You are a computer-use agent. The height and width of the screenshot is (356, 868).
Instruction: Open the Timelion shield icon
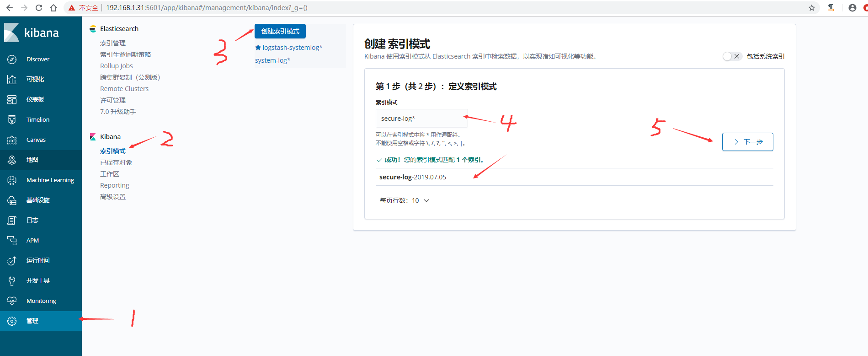click(x=12, y=120)
